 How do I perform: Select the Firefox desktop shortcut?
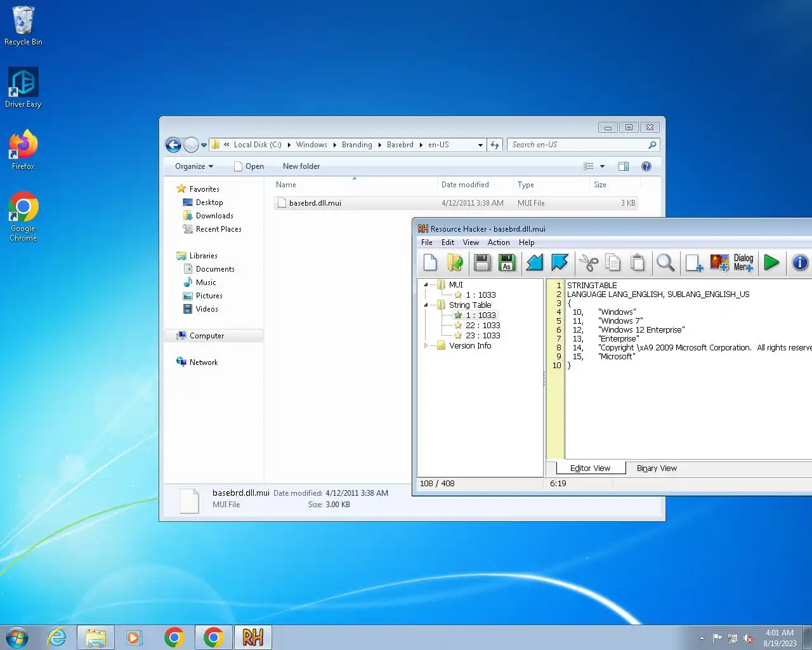pyautogui.click(x=23, y=150)
